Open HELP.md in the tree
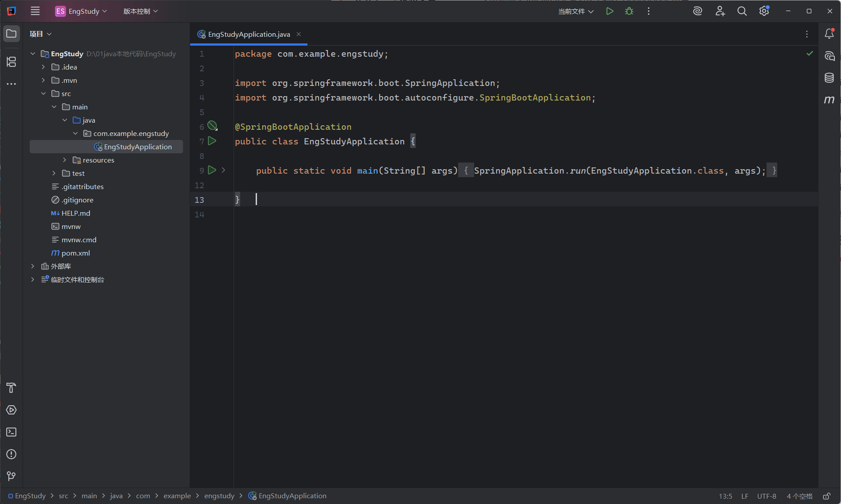This screenshot has width=841, height=504. (71, 213)
